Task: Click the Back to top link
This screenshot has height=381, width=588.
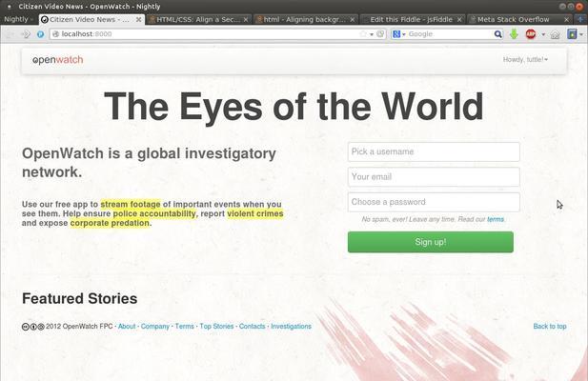Action: pos(550,327)
